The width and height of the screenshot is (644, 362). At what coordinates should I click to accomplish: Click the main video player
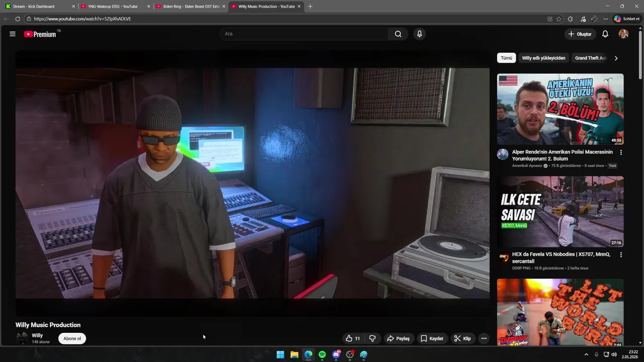pos(253,184)
